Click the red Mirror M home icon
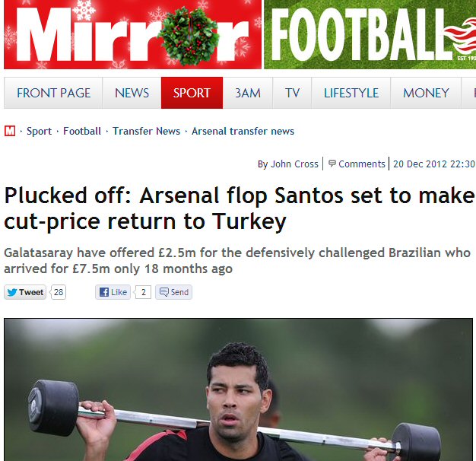 pos(10,131)
